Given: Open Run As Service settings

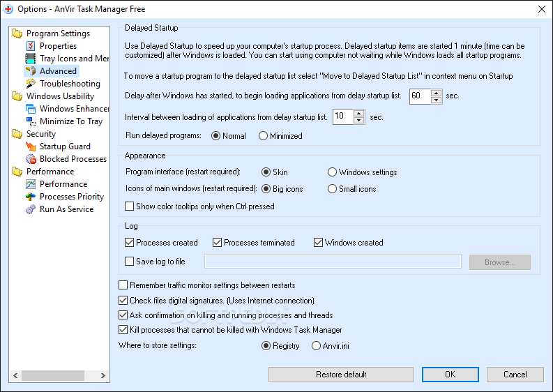Looking at the screenshot, I should pyautogui.click(x=67, y=209).
